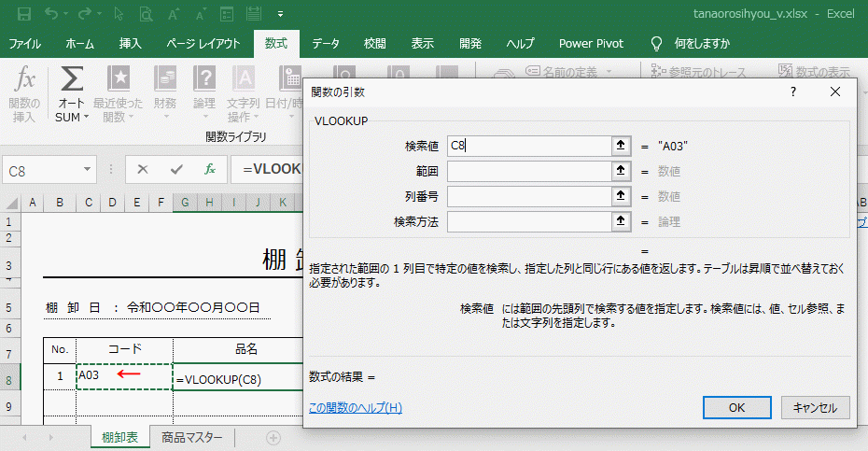Click the form icon in quick access toolbar
The image size is (868, 451).
point(227,14)
